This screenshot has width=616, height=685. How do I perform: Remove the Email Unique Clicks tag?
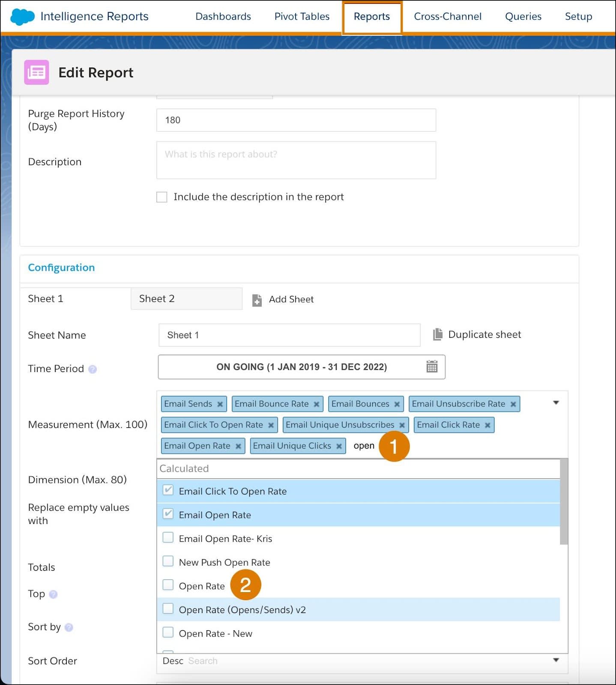339,446
